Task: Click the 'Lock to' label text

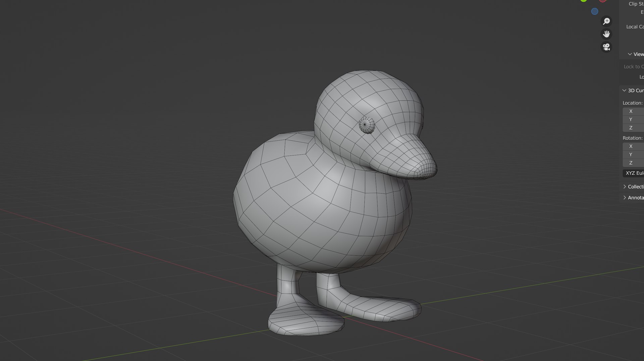Action: pyautogui.click(x=632, y=67)
